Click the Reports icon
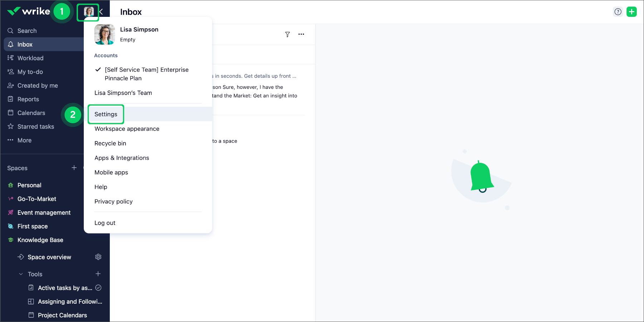 pyautogui.click(x=10, y=99)
